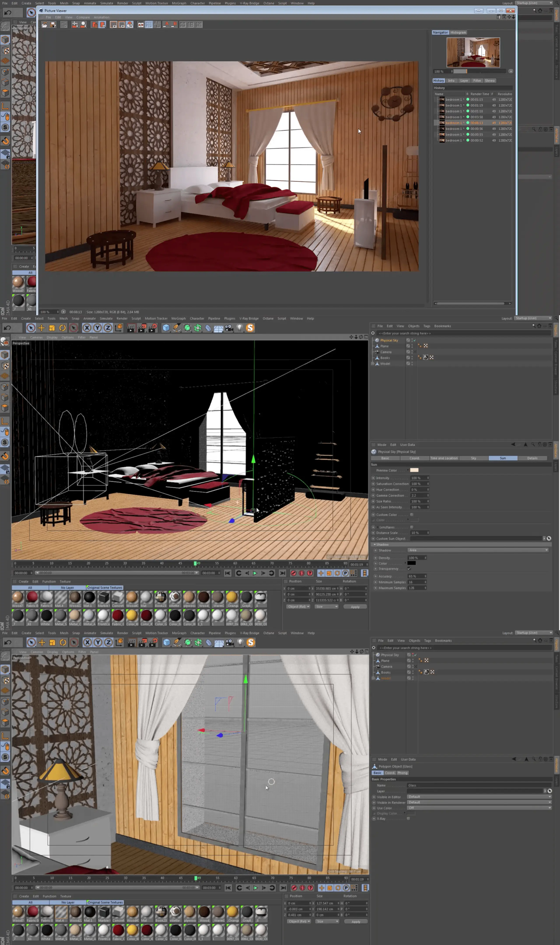Screen dimensions: 560x945
Task: Open the Use Color dropdown set to Off
Action: pyautogui.click(x=479, y=808)
